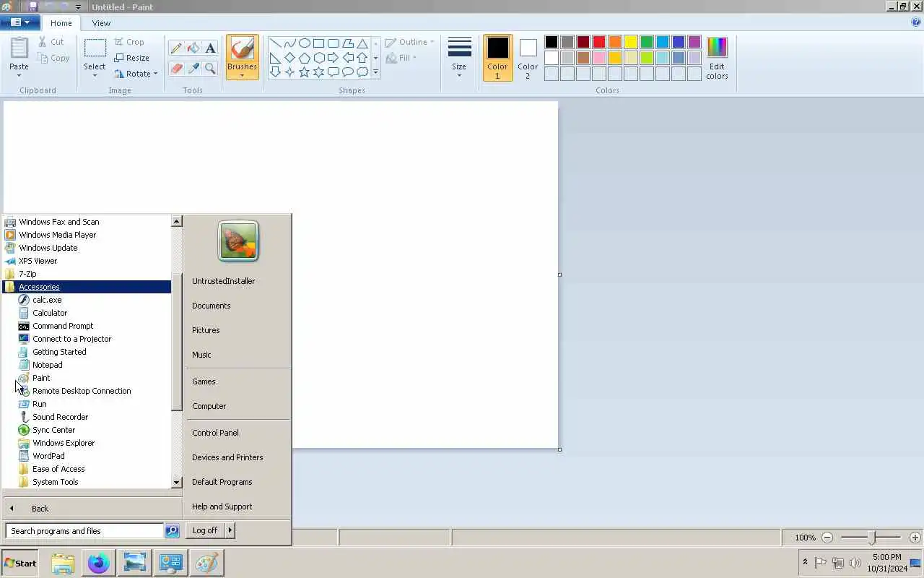Viewport: 924px width, 578px height.
Task: Launch Command Prompt from Accessories
Action: 63,326
